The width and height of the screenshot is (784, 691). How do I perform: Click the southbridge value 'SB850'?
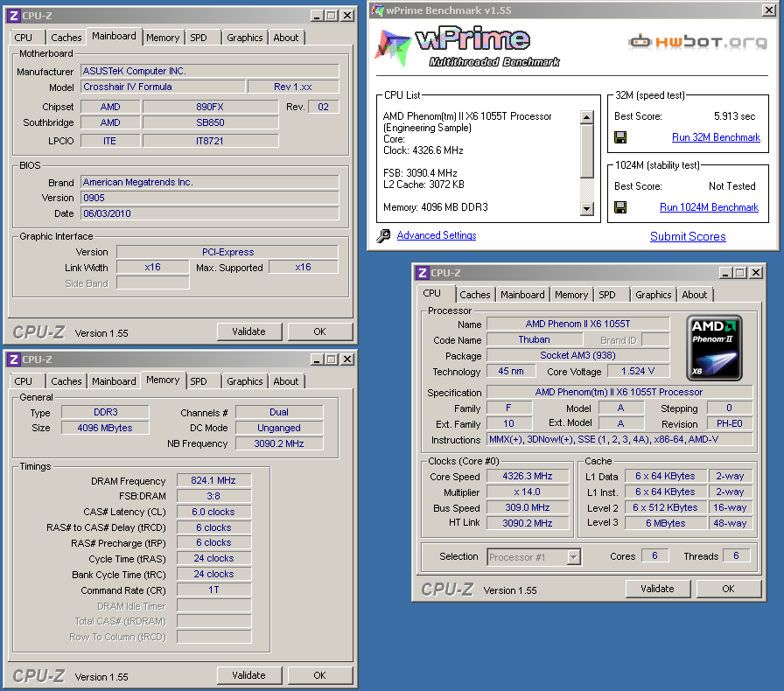coord(210,122)
